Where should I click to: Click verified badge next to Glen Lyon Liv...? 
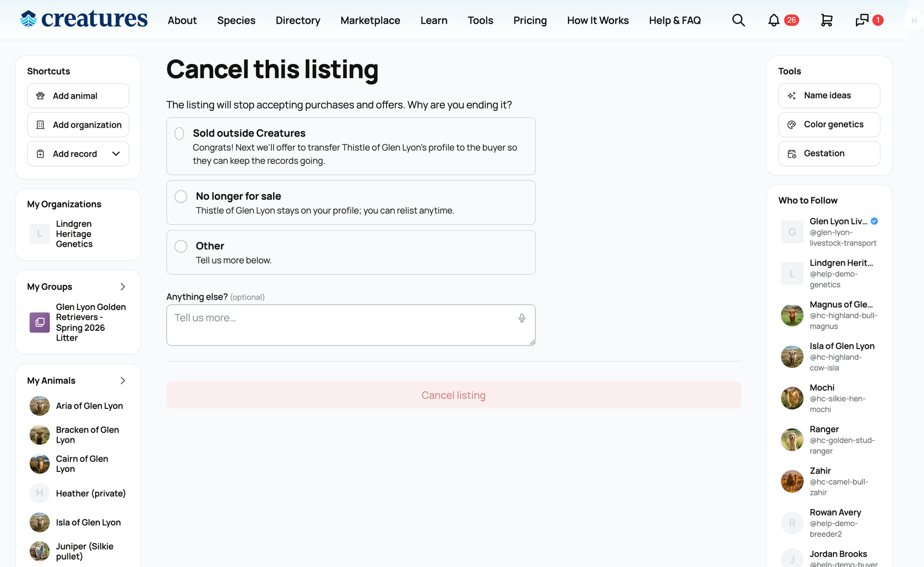(874, 222)
